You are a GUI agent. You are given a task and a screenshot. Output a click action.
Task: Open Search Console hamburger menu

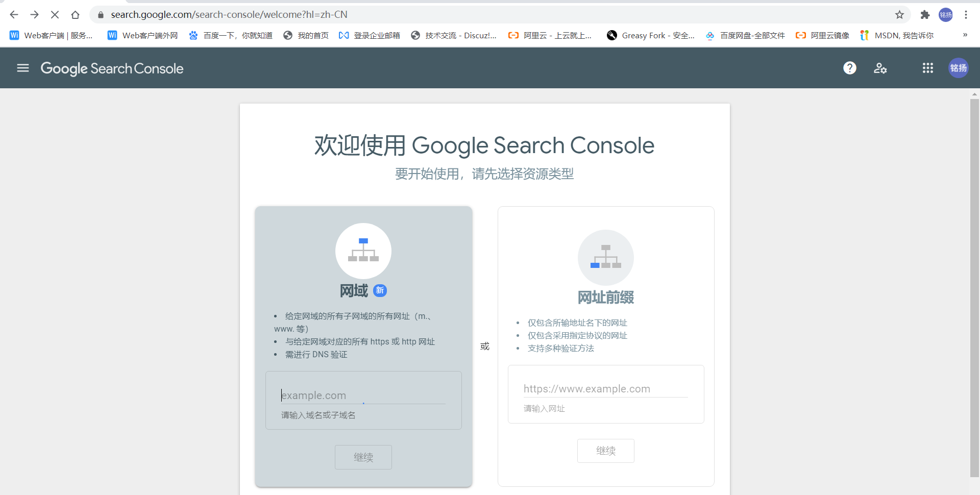(23, 68)
